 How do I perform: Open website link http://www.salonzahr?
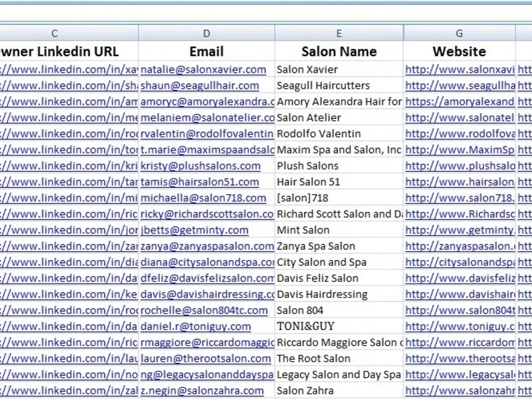pos(460,390)
